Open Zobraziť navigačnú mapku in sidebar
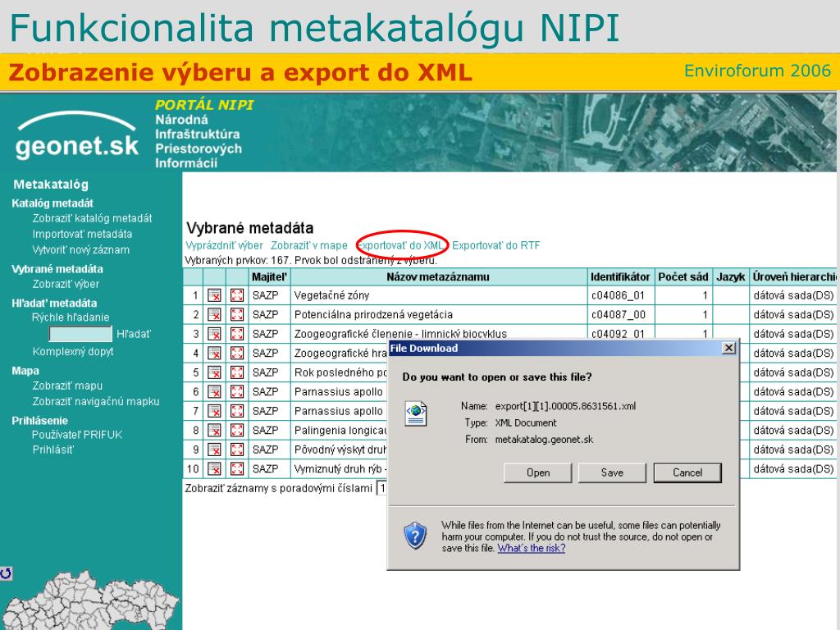The image size is (840, 630). coord(96,401)
